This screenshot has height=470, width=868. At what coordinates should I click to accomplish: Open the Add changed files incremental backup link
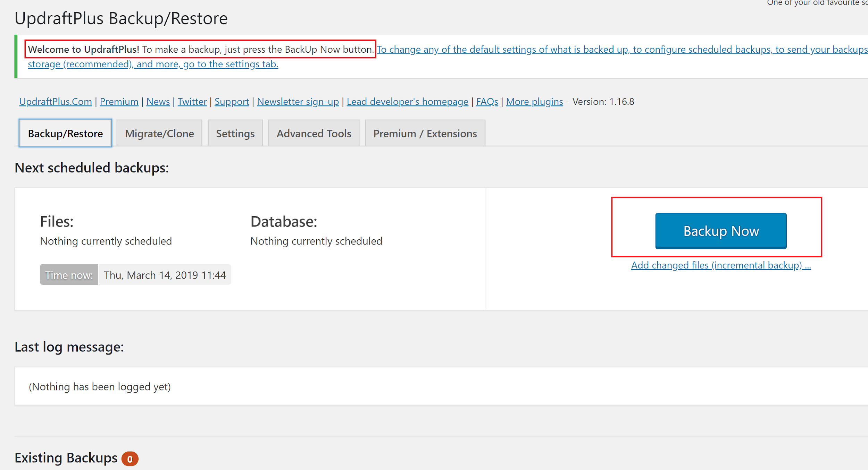pyautogui.click(x=721, y=265)
